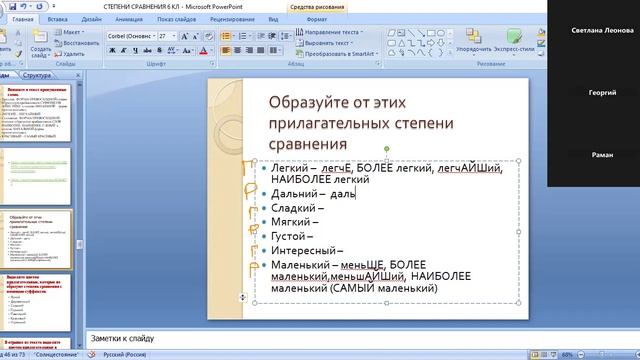Toggle italic К formatting
Image resolution: width=640 pixels, height=360 pixels.
point(124,51)
